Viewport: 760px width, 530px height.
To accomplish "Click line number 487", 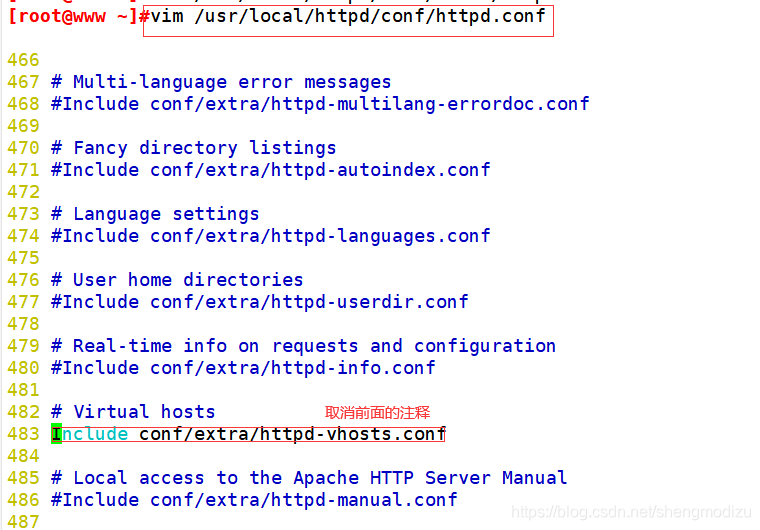I will pyautogui.click(x=23, y=522).
